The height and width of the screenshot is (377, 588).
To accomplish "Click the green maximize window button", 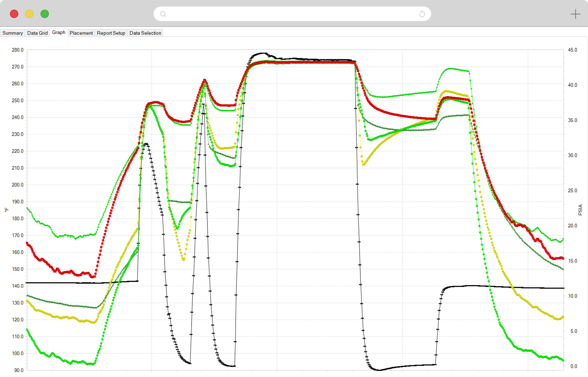I will point(45,14).
